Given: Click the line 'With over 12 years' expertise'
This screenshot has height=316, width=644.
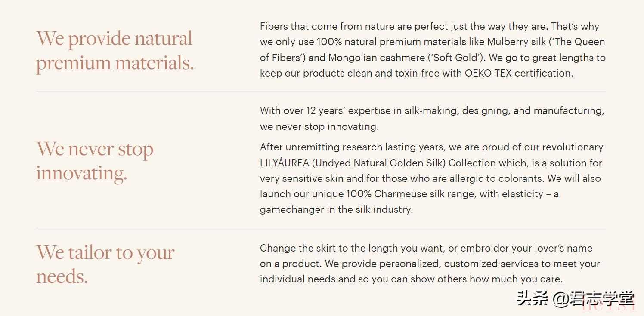Looking at the screenshot, I should tap(432, 111).
